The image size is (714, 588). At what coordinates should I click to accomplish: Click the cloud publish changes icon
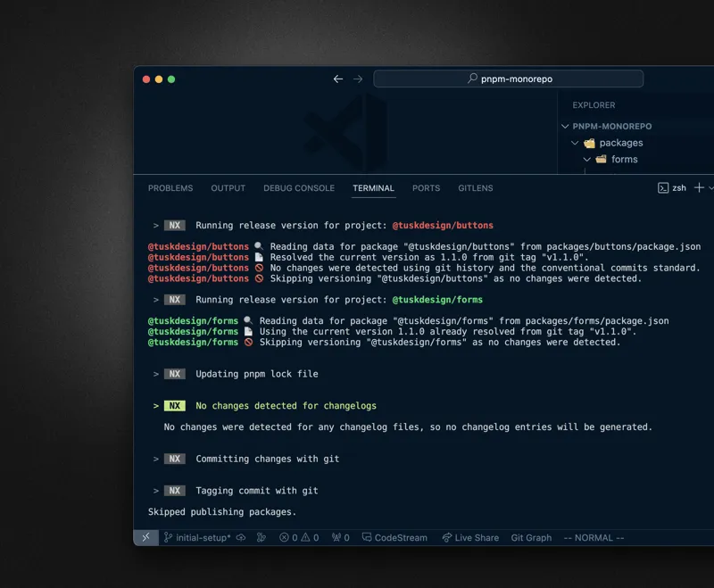[x=241, y=538]
